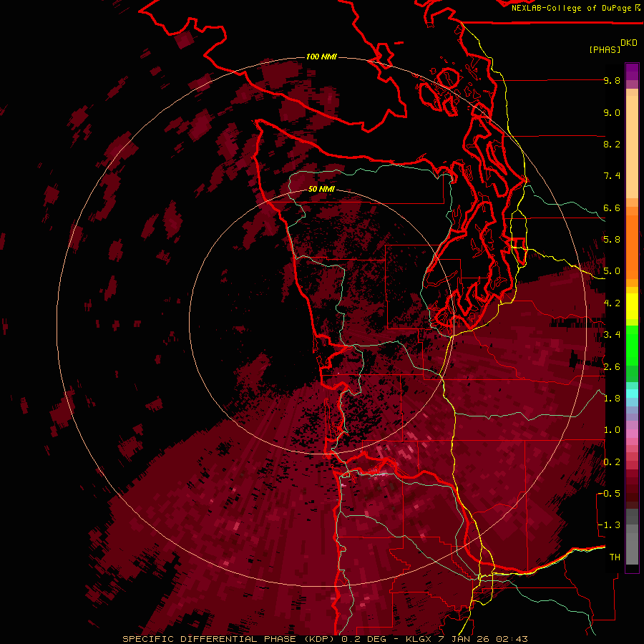Click the purple top segment of the color bar
644x644 pixels.
[632, 72]
